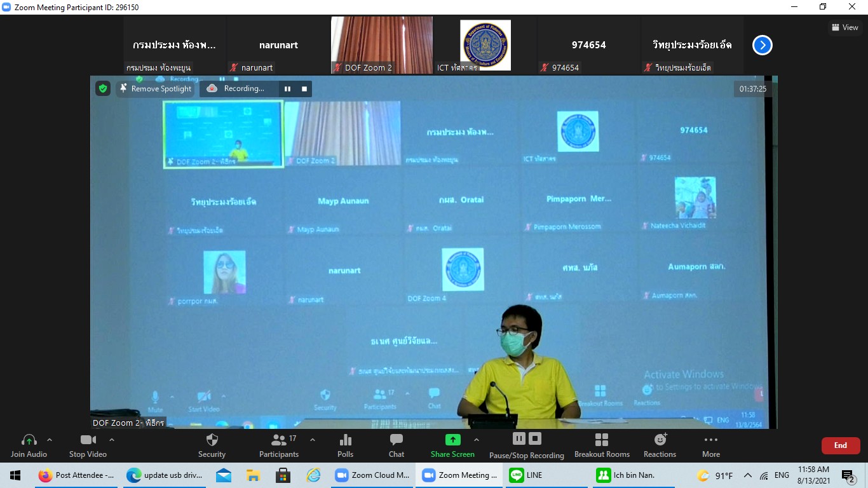868x488 pixels.
Task: Show hidden system tray icons
Action: (748, 475)
